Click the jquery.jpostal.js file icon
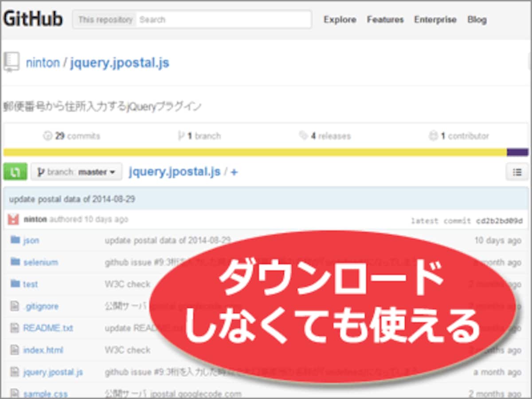Screen dimensions: 532x399 tap(16, 372)
